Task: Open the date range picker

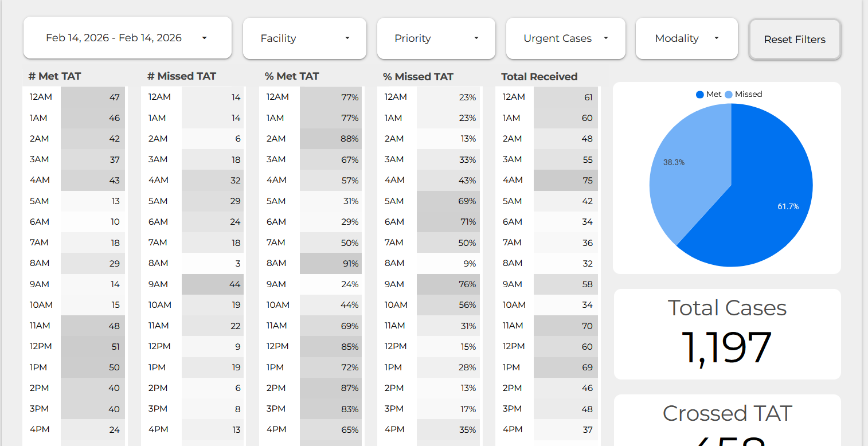Action: coord(127,38)
